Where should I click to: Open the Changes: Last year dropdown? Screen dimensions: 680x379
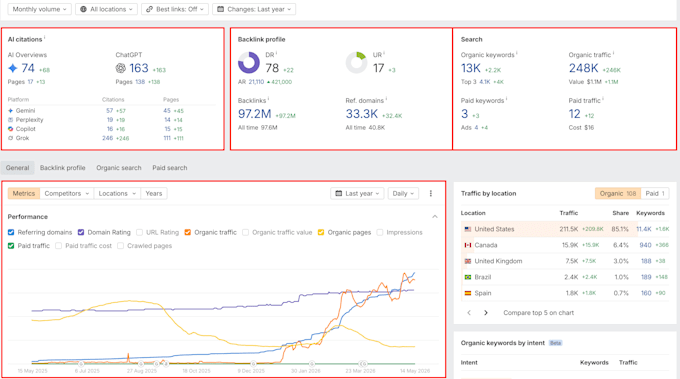(254, 9)
